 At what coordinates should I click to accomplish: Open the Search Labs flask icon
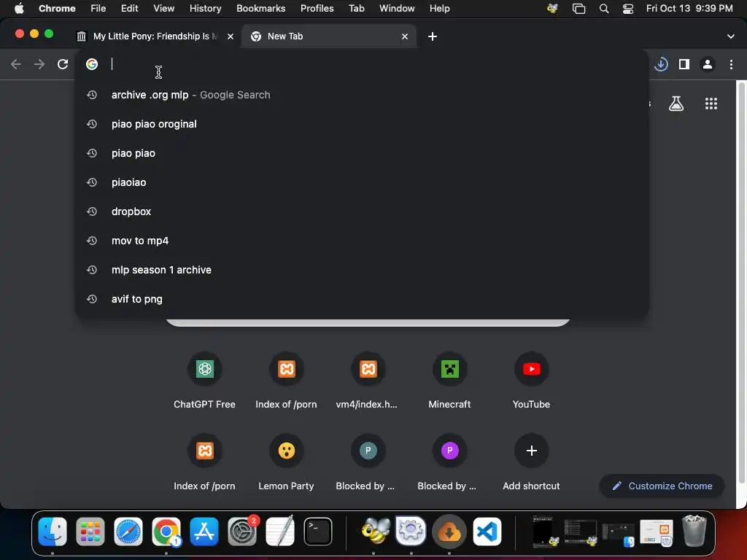(676, 104)
